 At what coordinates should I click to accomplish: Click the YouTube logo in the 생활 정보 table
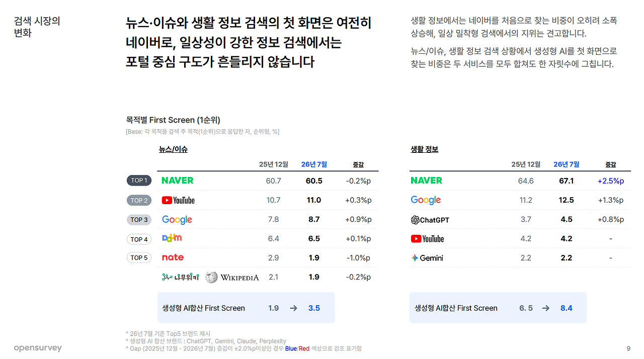pos(427,239)
